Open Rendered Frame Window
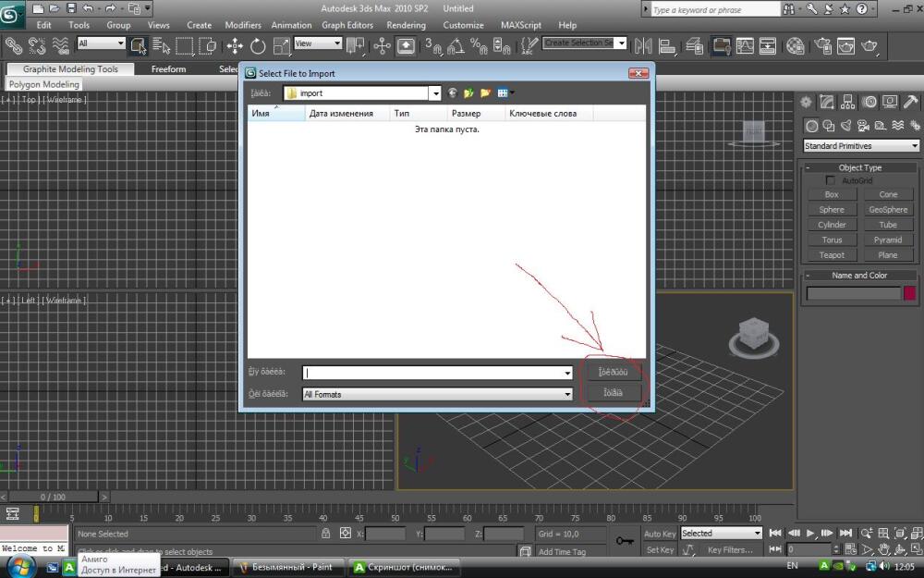This screenshot has height=578, width=924. coord(845,45)
